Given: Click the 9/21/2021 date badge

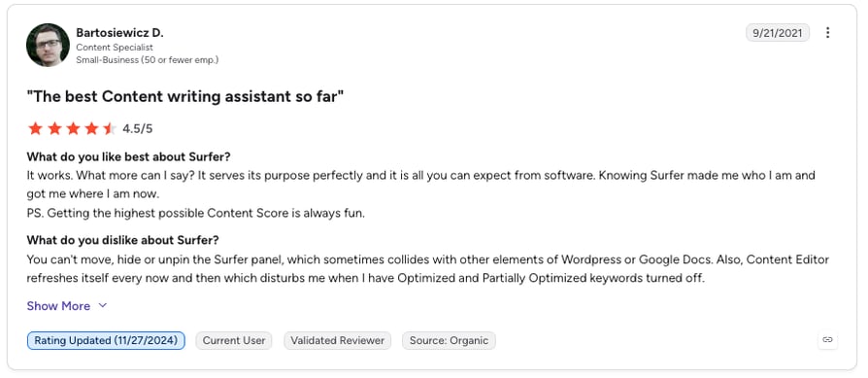Looking at the screenshot, I should tap(777, 33).
